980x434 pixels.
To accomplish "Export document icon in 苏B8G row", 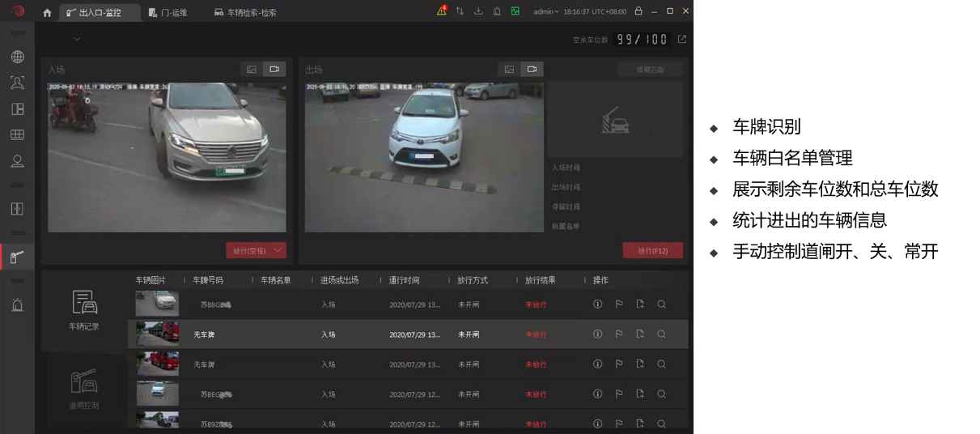I will (x=640, y=304).
